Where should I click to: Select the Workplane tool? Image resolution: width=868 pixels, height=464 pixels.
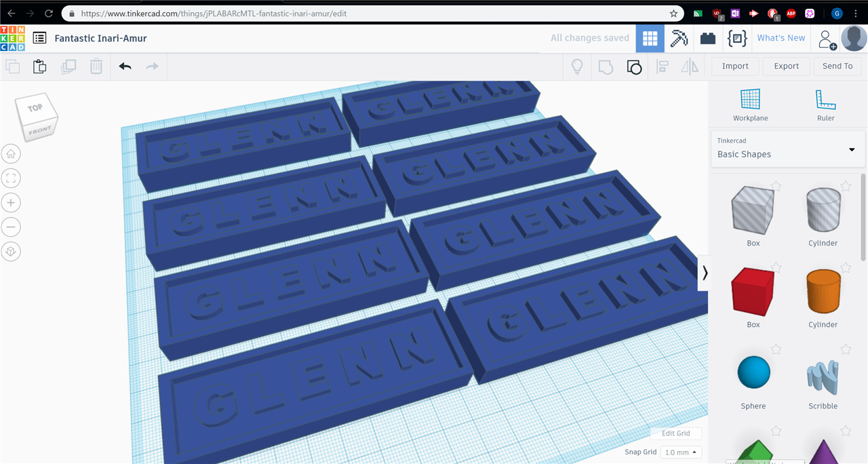(751, 104)
